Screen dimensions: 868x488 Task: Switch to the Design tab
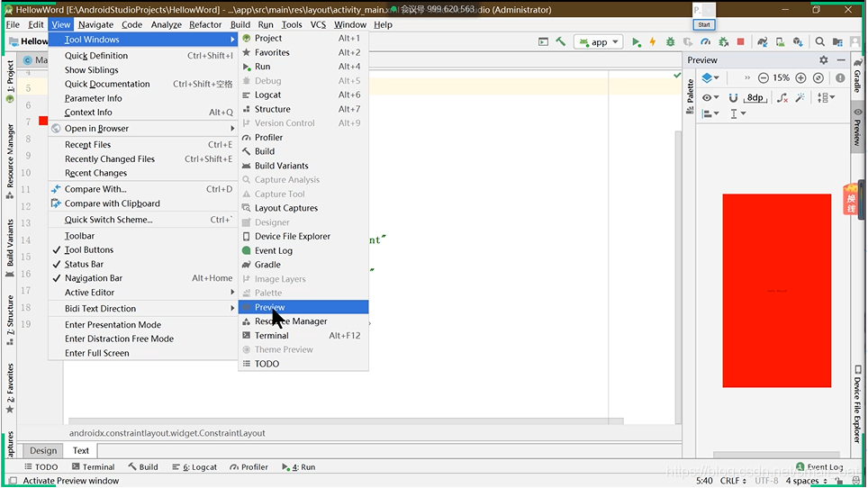(43, 450)
